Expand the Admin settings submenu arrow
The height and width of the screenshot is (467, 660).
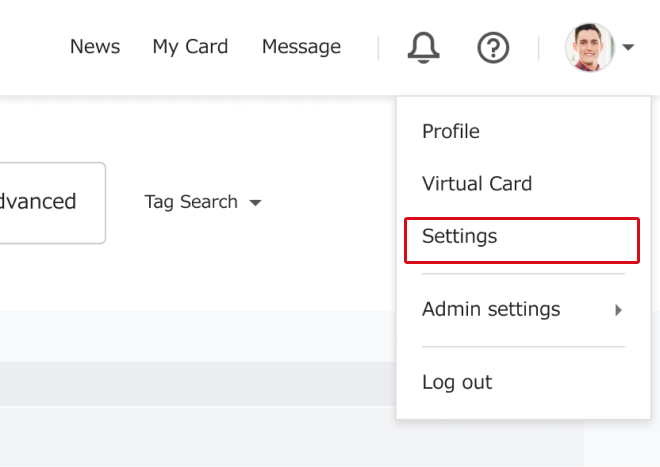coord(618,310)
